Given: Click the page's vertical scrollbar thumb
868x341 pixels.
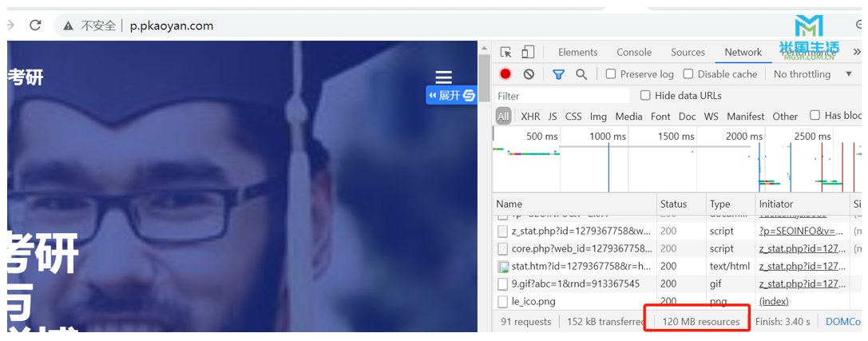Looking at the screenshot, I should pyautogui.click(x=484, y=78).
